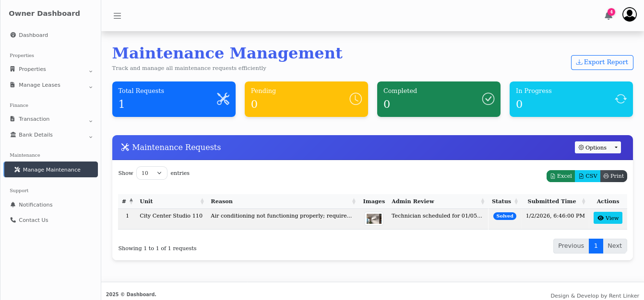Toggle sort on Status column
Screen dimensions: 644x300
coord(517,201)
